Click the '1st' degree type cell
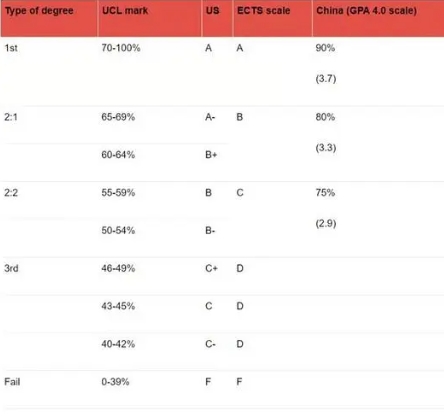This screenshot has width=444, height=416. coord(11,48)
